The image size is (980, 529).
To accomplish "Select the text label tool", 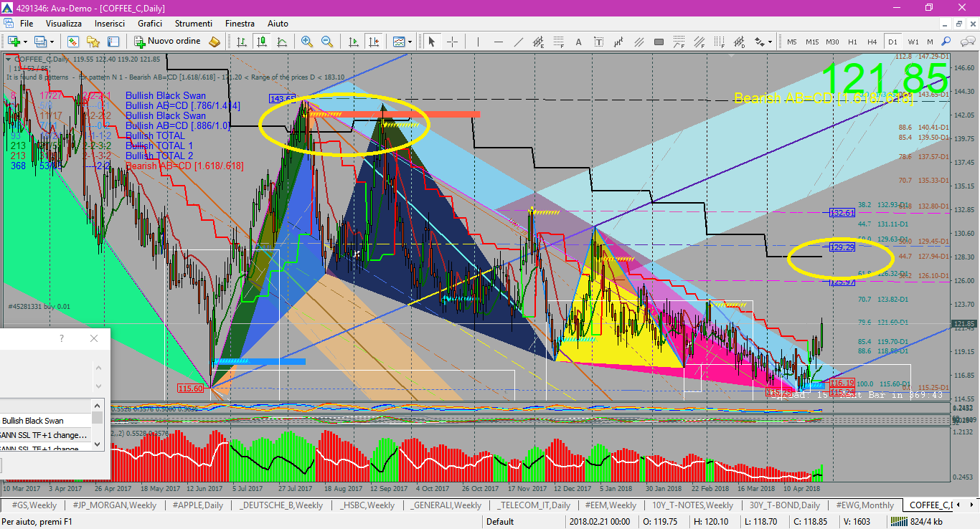I will (598, 42).
